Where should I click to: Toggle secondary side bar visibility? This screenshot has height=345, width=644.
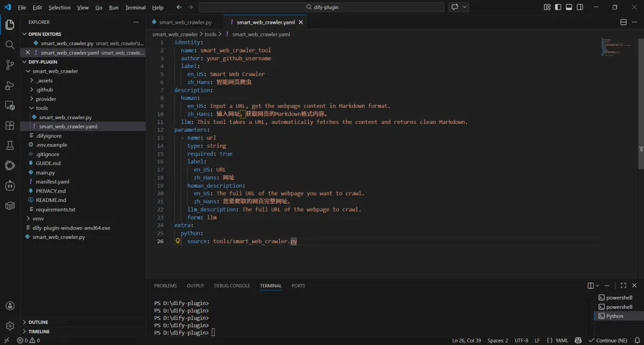click(580, 7)
